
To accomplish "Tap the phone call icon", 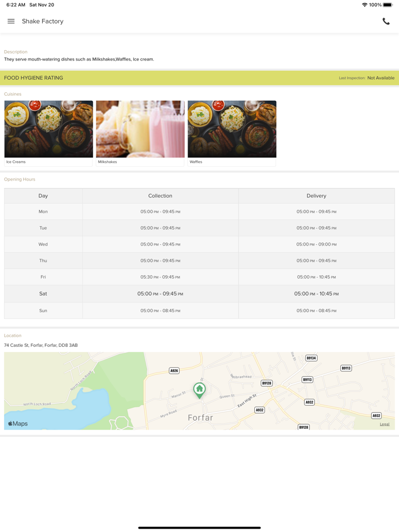I will point(386,21).
